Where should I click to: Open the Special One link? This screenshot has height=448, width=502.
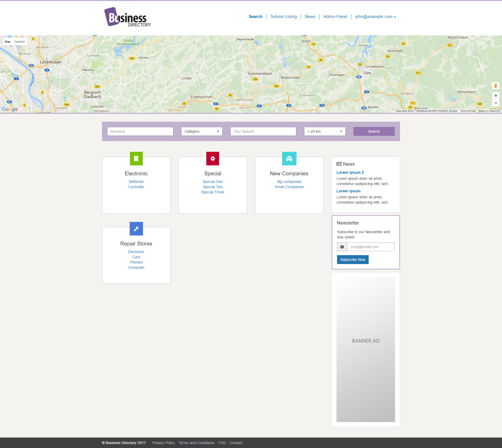(213, 182)
